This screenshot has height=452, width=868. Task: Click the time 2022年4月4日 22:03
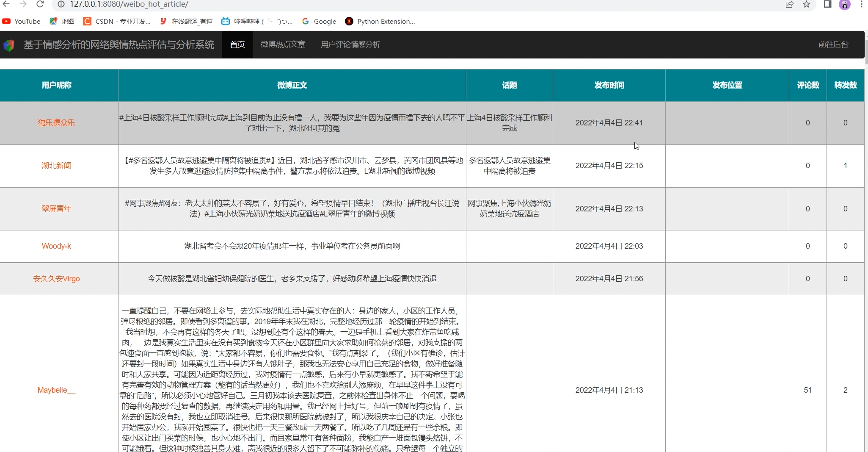click(609, 246)
